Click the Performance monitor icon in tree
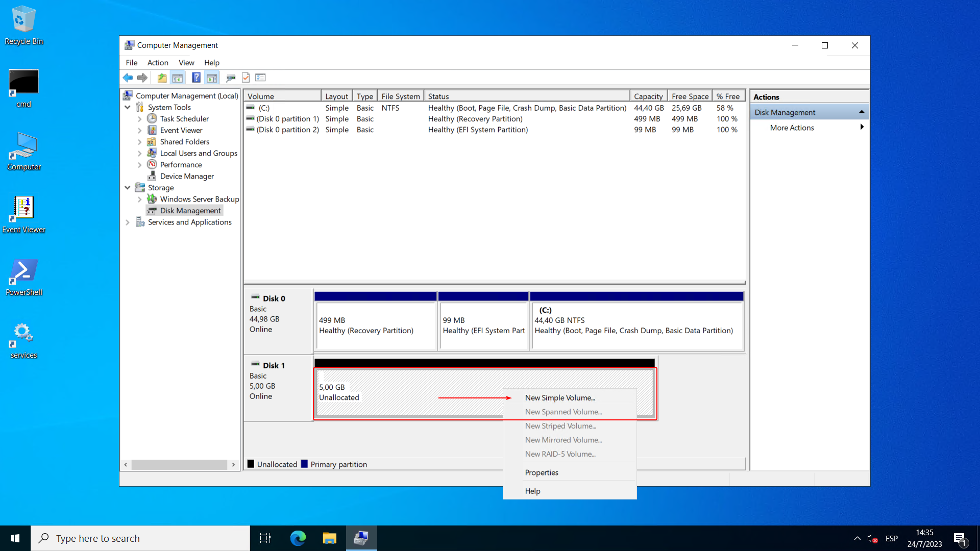Image resolution: width=980 pixels, height=551 pixels. pyautogui.click(x=152, y=164)
